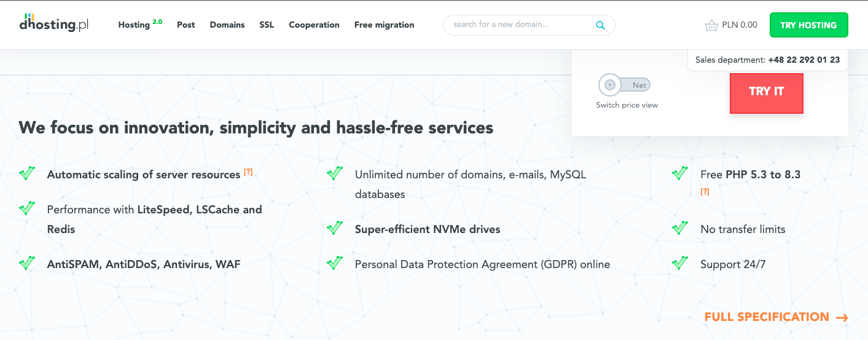Click help marker under PHP 5.3 to 8.3
Viewport: 868px width, 340px height.
pyautogui.click(x=705, y=192)
